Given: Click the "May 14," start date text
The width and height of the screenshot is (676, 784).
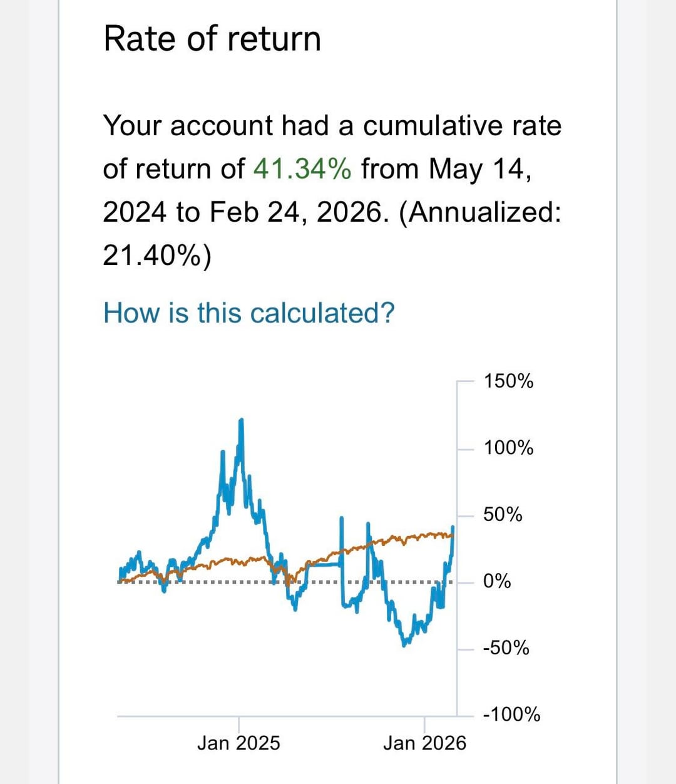Looking at the screenshot, I should [x=481, y=169].
